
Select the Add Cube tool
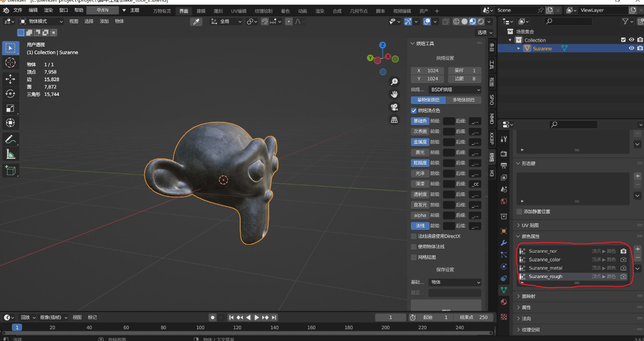click(x=10, y=170)
